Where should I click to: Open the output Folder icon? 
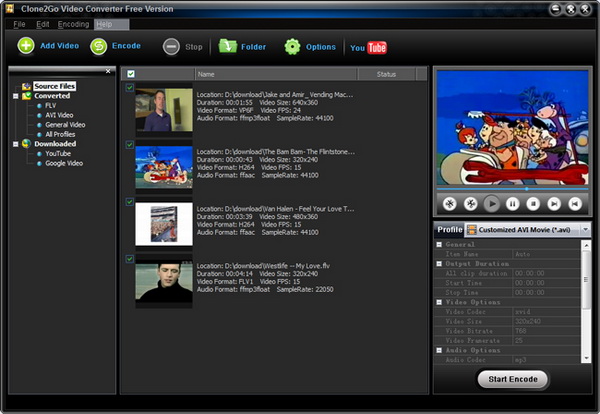click(x=227, y=46)
